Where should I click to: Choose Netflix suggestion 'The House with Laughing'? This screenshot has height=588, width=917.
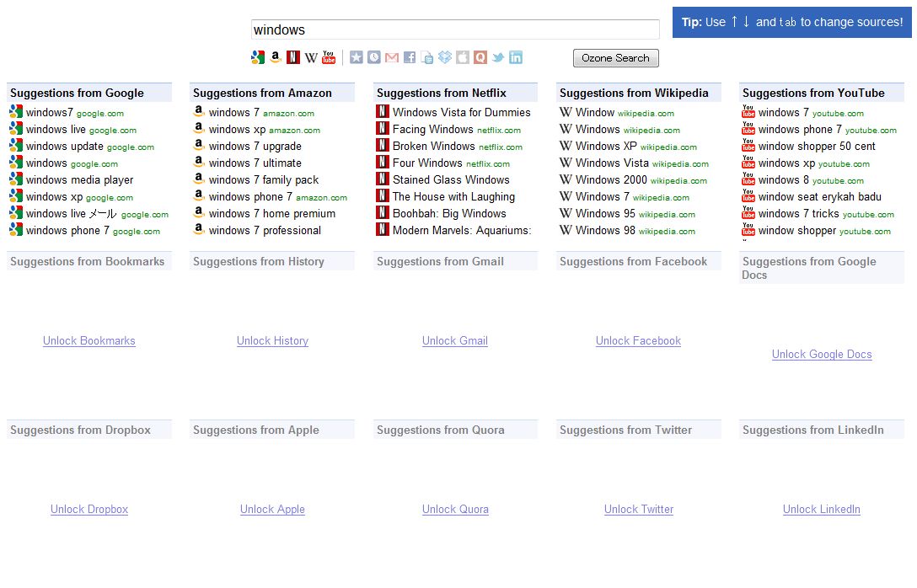click(x=455, y=197)
